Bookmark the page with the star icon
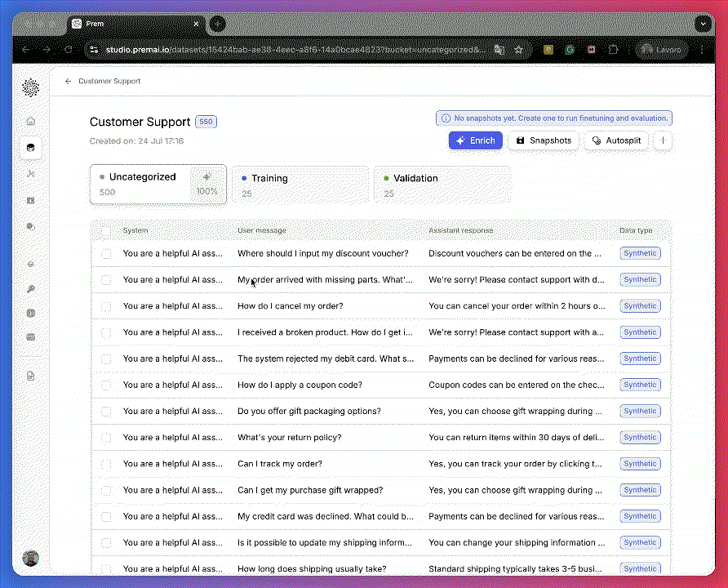The width and height of the screenshot is (728, 588). (518, 49)
